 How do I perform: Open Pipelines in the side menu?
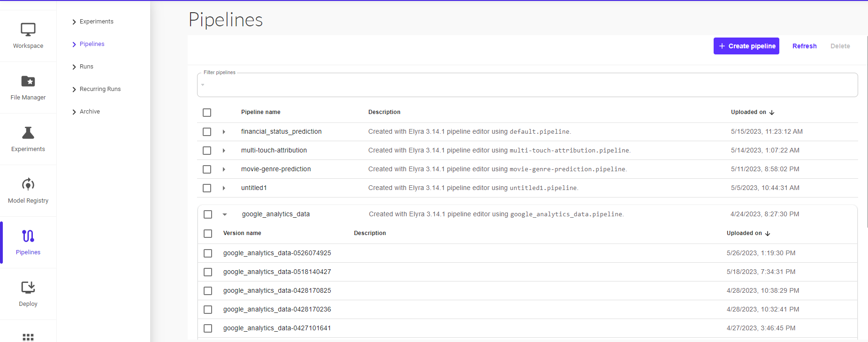coord(92,44)
